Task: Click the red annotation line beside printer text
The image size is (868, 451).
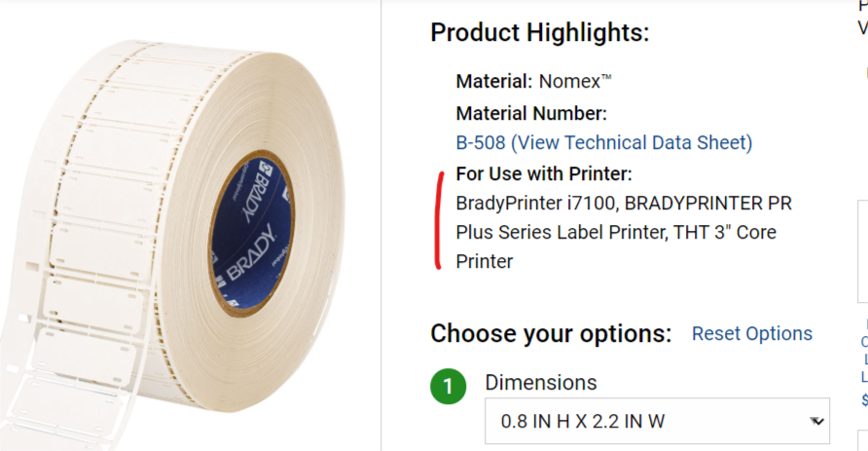Action: pos(439,221)
